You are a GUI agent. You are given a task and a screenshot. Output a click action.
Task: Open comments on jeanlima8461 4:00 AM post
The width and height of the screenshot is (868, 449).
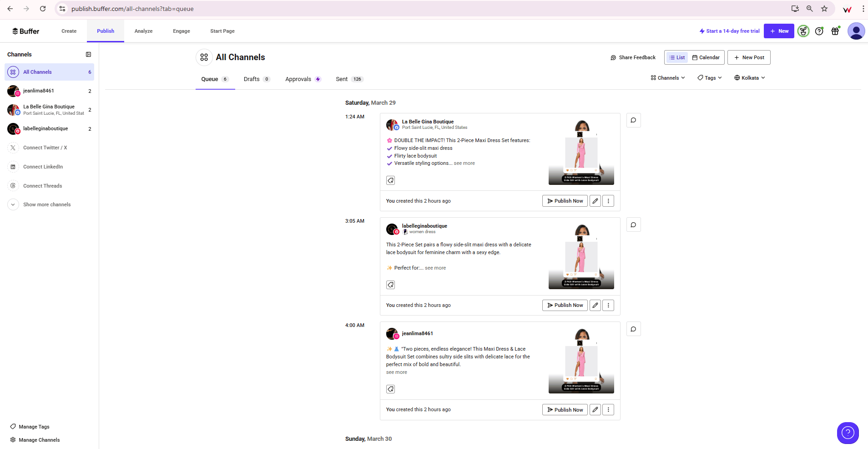(633, 329)
